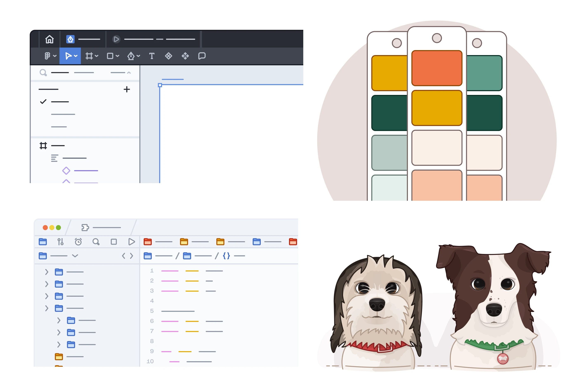Open the frame tool dropdown arrow
The width and height of the screenshot is (578, 392).
(x=97, y=56)
